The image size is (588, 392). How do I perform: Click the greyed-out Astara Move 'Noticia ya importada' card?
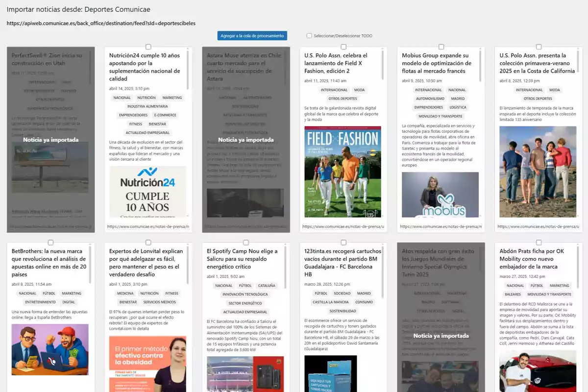point(246,140)
